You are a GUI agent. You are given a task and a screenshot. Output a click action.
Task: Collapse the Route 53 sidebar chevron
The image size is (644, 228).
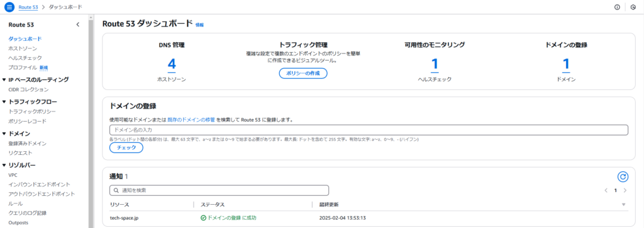[78, 25]
